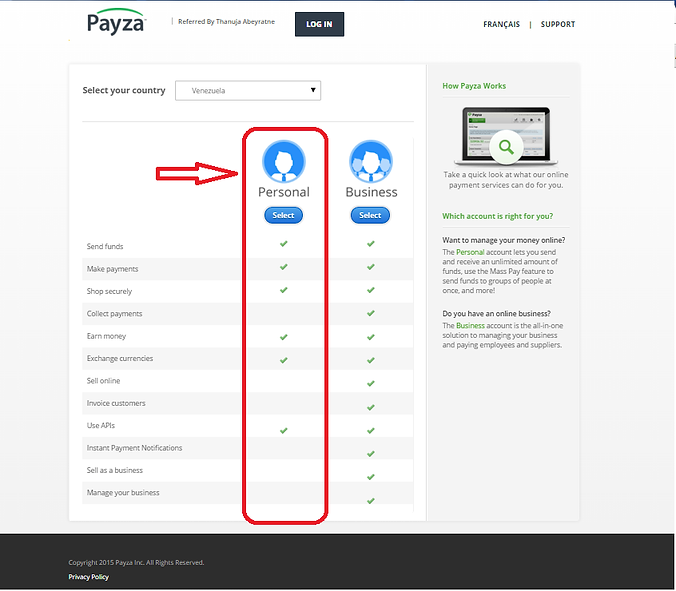The height and width of the screenshot is (591, 676).
Task: Click the How Payza Works heading
Action: pos(474,86)
